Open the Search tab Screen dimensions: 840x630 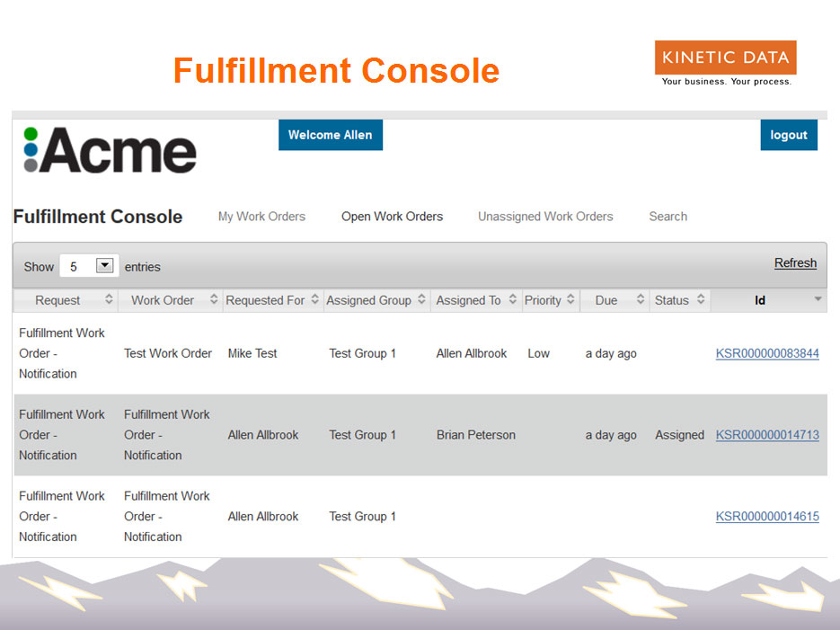point(668,217)
